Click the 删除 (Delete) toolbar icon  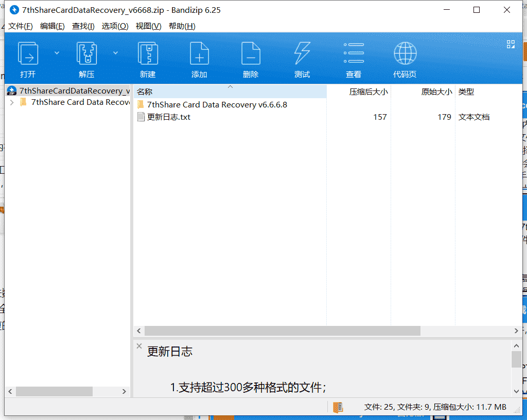pyautogui.click(x=251, y=53)
